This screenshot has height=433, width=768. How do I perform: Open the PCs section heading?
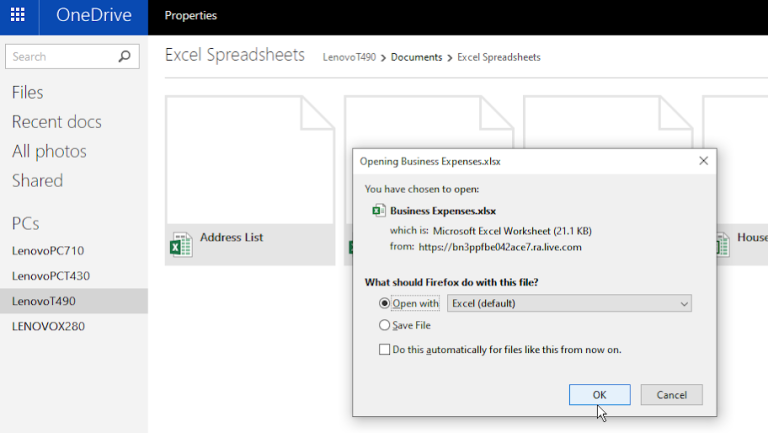[x=25, y=223]
